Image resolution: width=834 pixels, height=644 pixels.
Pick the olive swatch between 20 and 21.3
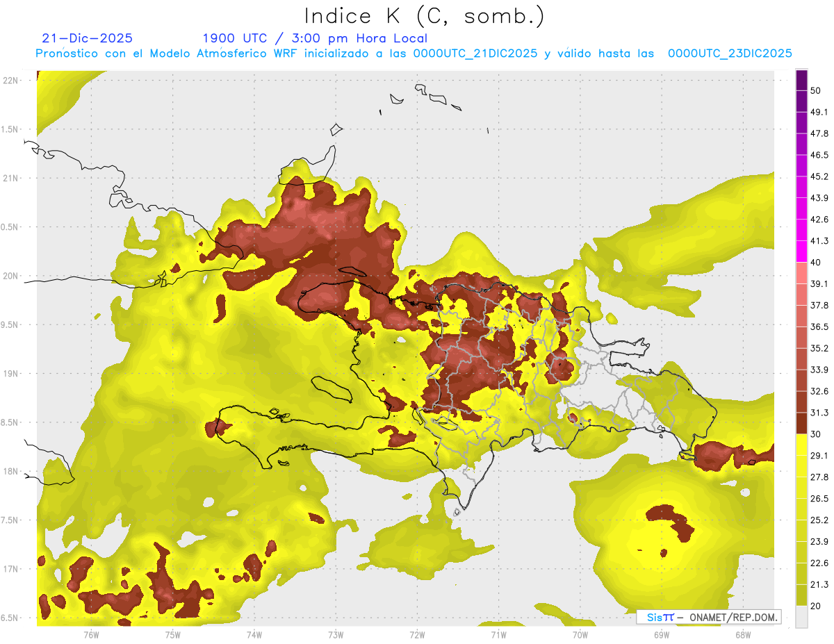point(802,595)
